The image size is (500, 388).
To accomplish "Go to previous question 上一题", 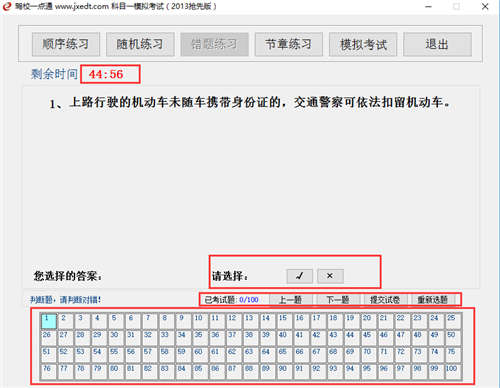I will 291,300.
